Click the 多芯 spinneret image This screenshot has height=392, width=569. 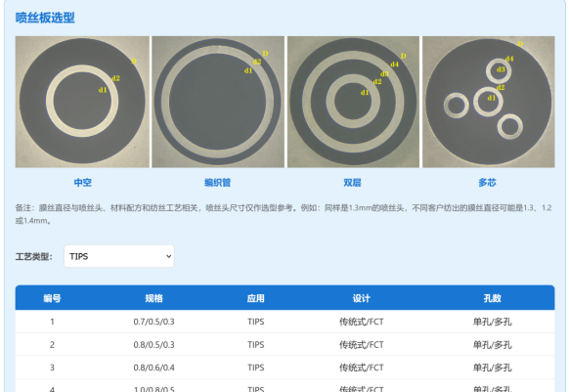(489, 102)
